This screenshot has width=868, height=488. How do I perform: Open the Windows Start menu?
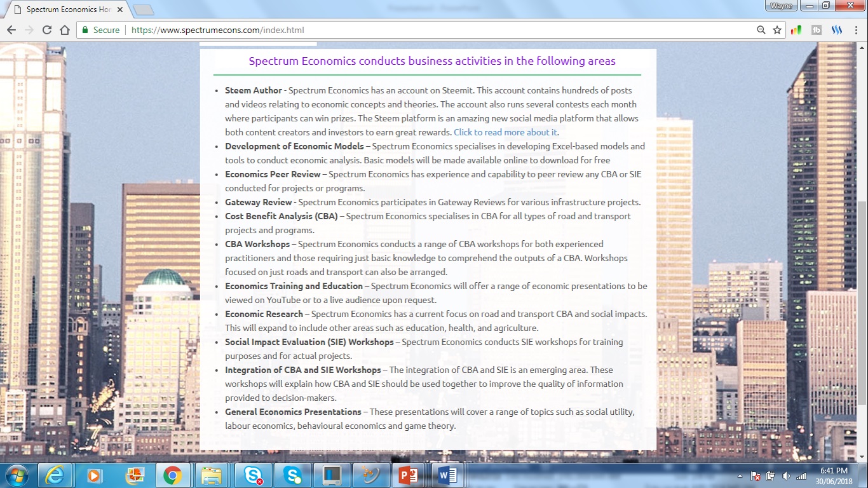point(15,475)
